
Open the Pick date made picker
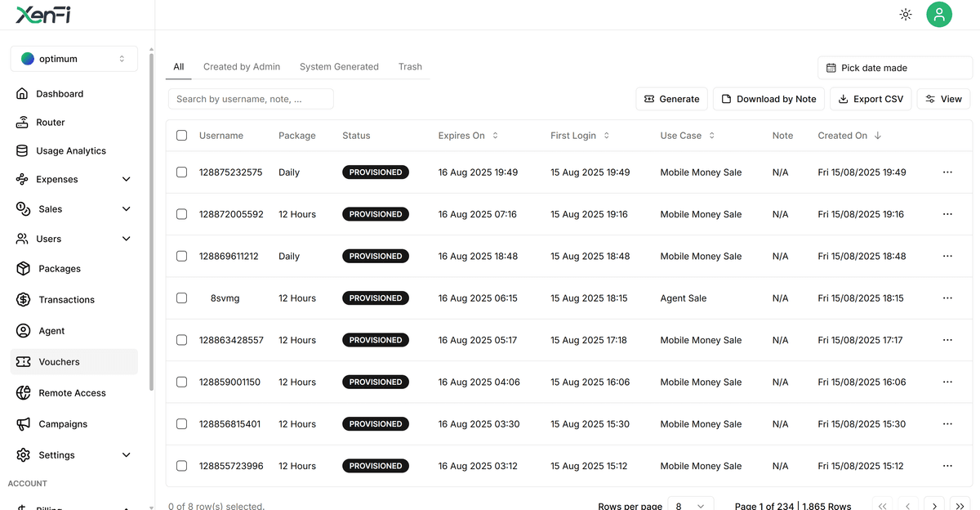pyautogui.click(x=895, y=68)
